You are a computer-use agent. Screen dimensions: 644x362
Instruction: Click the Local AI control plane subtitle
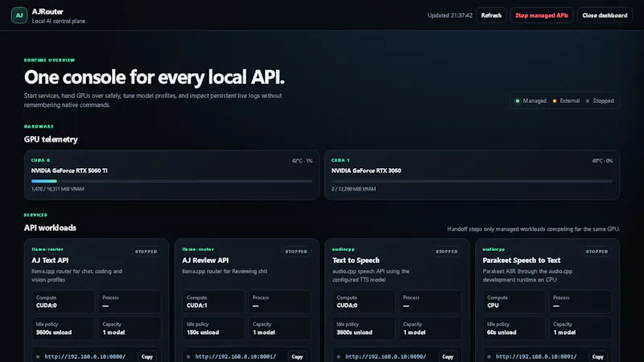coord(59,22)
